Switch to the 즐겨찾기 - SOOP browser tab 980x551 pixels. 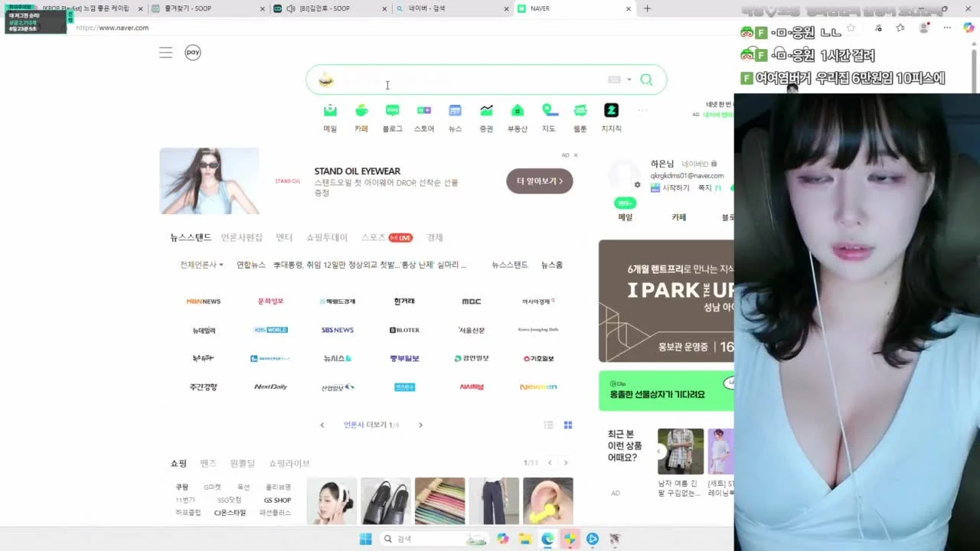pos(207,8)
